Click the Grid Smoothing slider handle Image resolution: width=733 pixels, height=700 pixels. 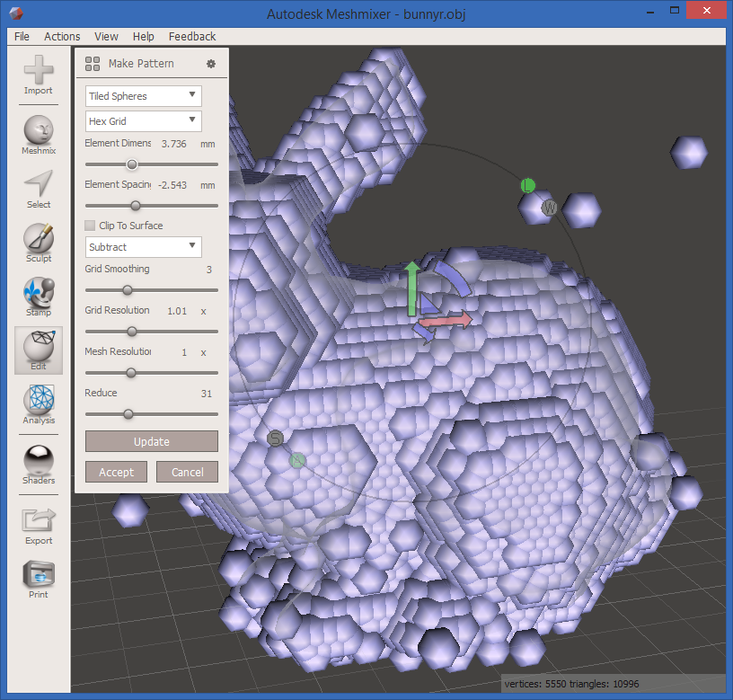coord(128,290)
